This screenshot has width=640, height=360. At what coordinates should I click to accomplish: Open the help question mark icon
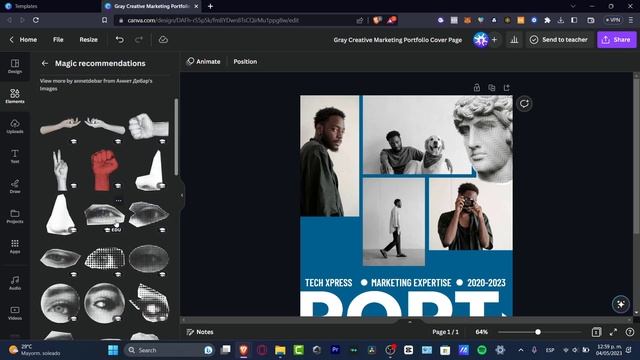point(630,332)
